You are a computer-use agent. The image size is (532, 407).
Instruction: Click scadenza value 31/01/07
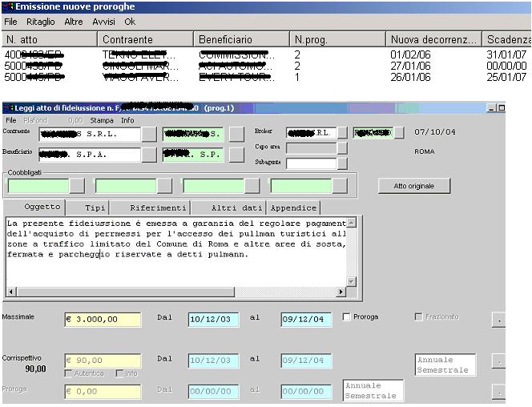click(x=506, y=54)
